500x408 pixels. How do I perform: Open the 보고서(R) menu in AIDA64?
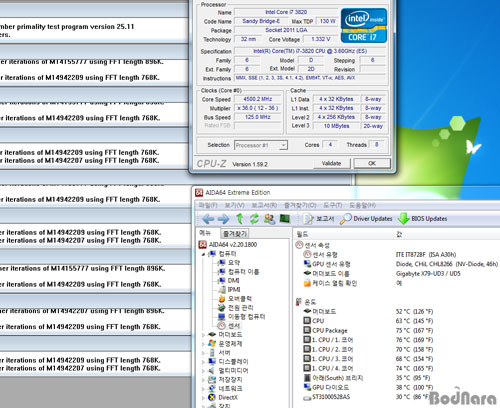(264, 205)
